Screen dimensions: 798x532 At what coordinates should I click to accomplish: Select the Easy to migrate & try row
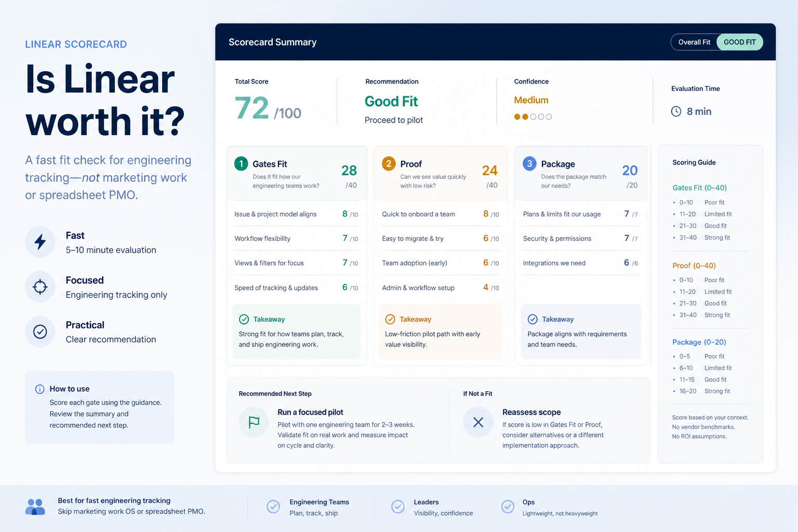[441, 238]
